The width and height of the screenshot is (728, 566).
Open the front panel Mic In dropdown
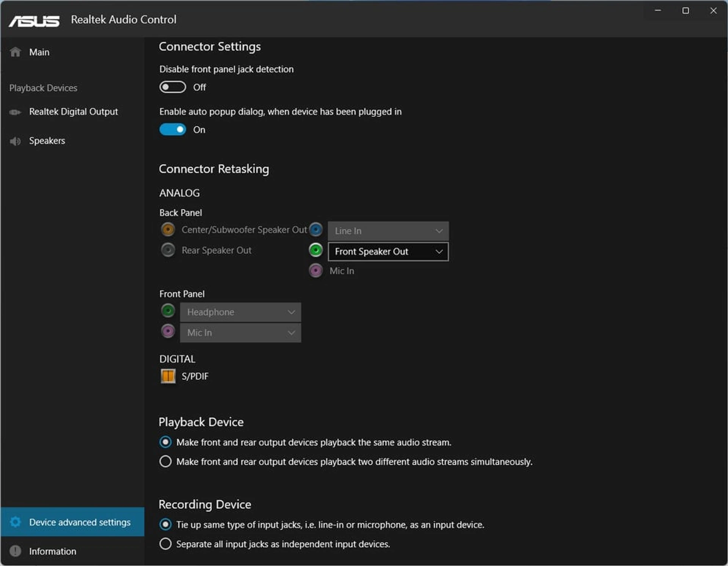point(240,333)
